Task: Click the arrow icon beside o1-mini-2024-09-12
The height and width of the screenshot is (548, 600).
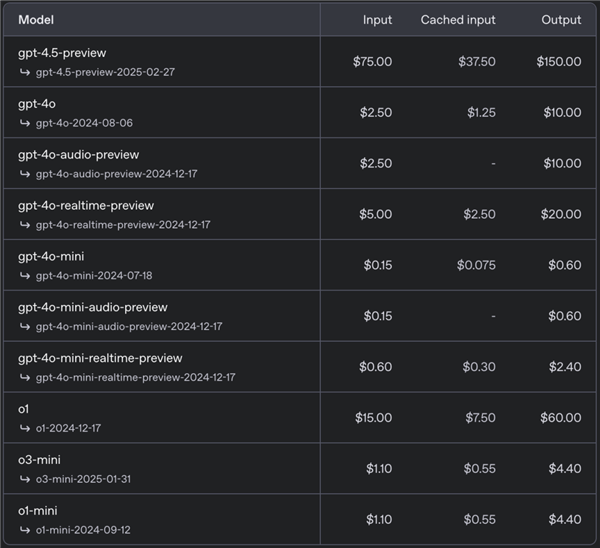Action: click(25, 530)
